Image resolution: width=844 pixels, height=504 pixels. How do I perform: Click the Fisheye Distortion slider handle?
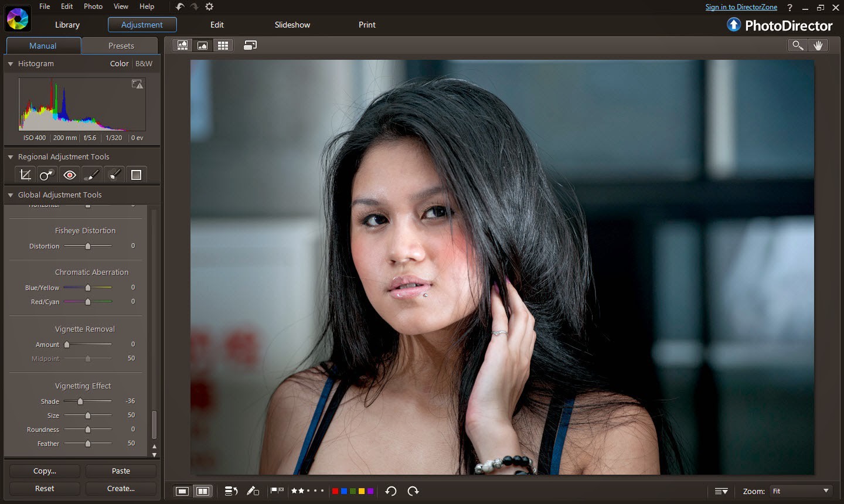[x=88, y=246]
